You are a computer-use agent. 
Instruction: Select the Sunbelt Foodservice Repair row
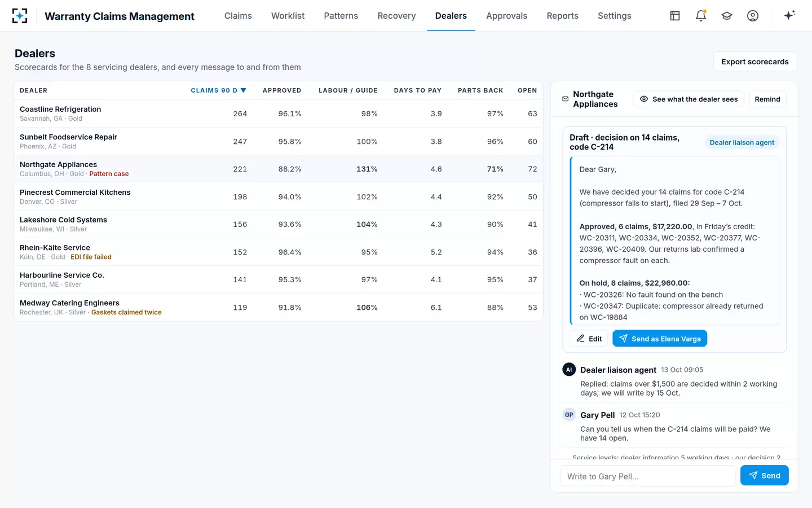(279, 141)
